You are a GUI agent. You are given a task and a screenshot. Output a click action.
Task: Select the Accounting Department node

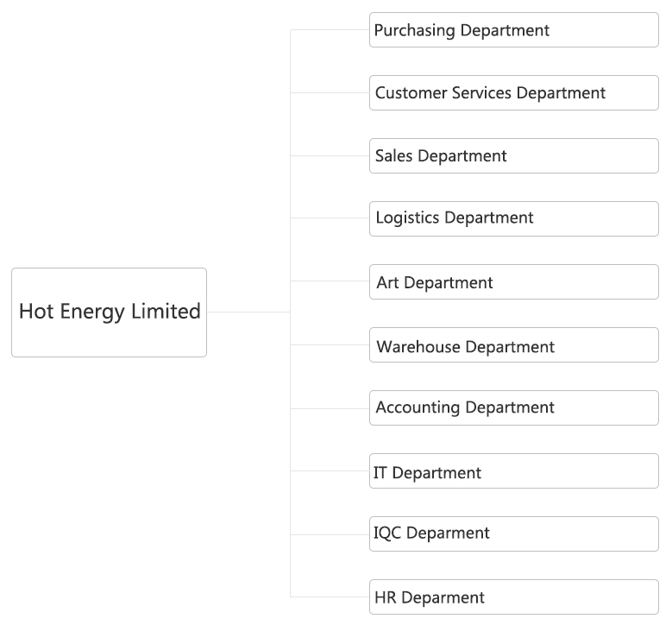(x=514, y=408)
